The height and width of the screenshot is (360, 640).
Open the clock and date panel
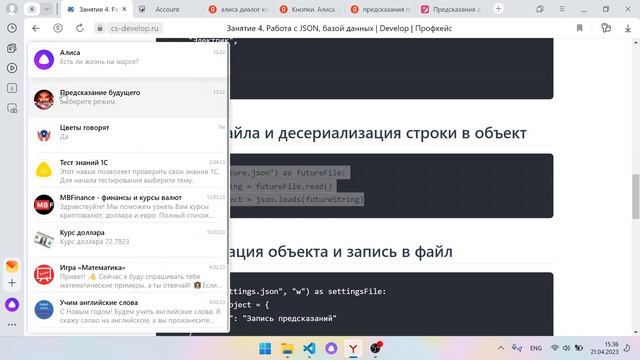tap(604, 348)
